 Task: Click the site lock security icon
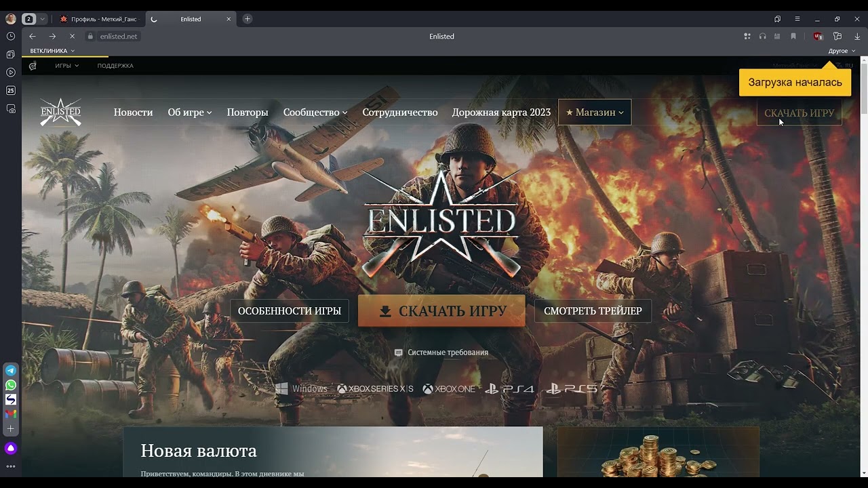pyautogui.click(x=90, y=37)
